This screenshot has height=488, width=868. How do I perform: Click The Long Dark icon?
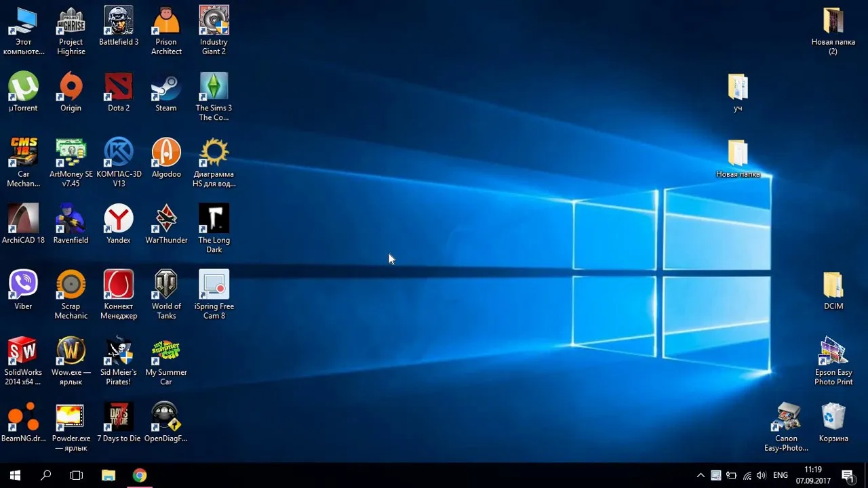coord(214,229)
